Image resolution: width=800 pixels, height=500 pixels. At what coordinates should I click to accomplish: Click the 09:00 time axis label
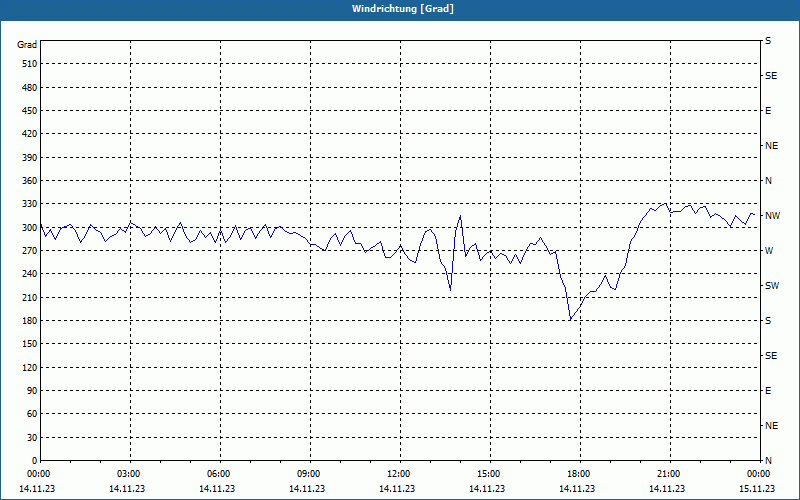(310, 474)
